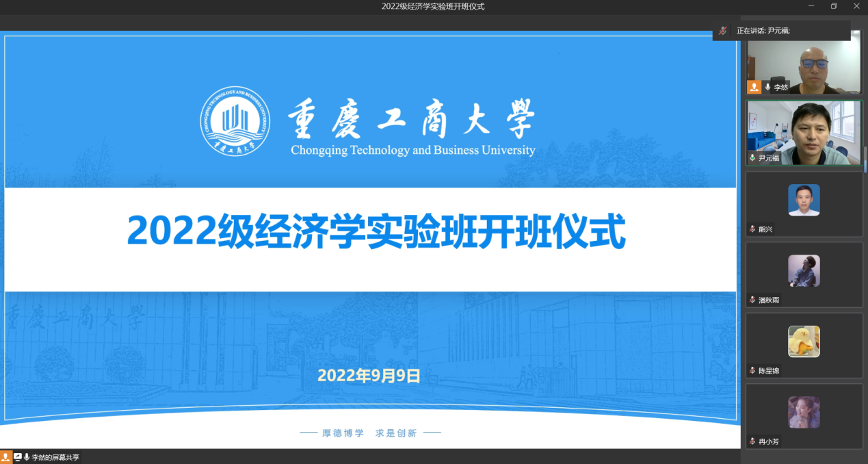Click the muted microphone icon next to 冉小芳
The height and width of the screenshot is (464, 868).
[752, 441]
